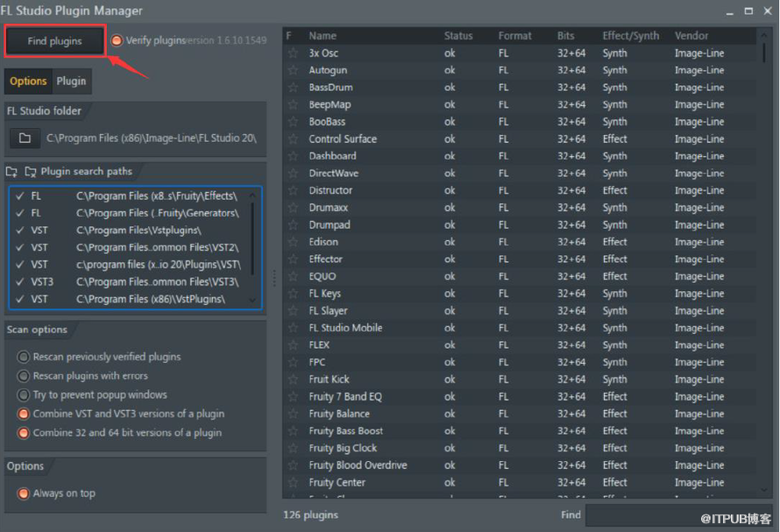Select the Fruity Balance plugin name
The width and height of the screenshot is (780, 532).
point(339,414)
